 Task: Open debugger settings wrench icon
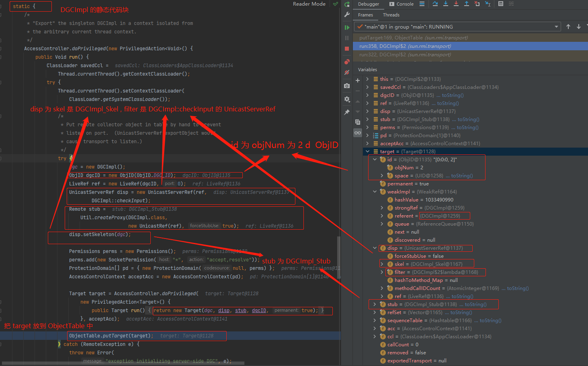point(347,14)
